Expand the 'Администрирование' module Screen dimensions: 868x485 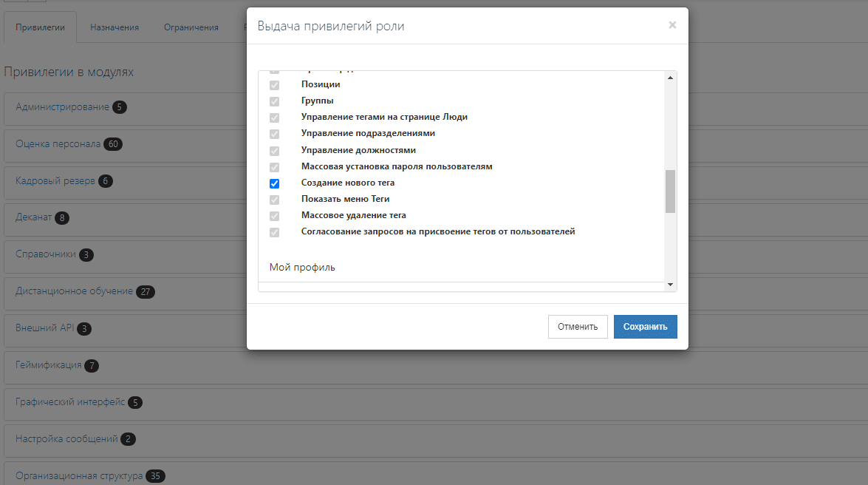point(62,107)
